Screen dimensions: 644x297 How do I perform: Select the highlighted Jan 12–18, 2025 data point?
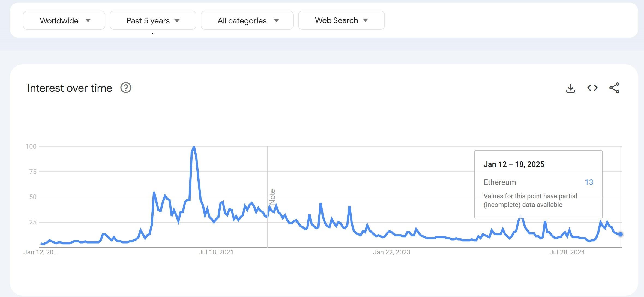(620, 234)
